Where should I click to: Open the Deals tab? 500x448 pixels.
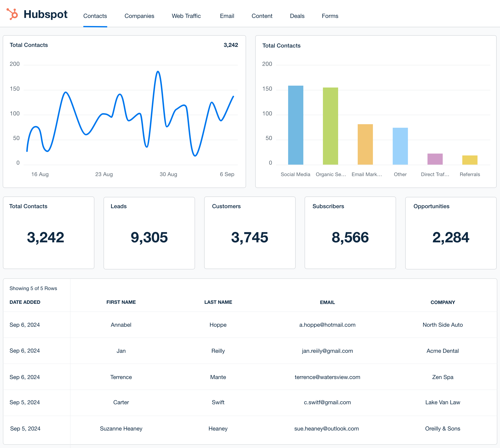(297, 16)
